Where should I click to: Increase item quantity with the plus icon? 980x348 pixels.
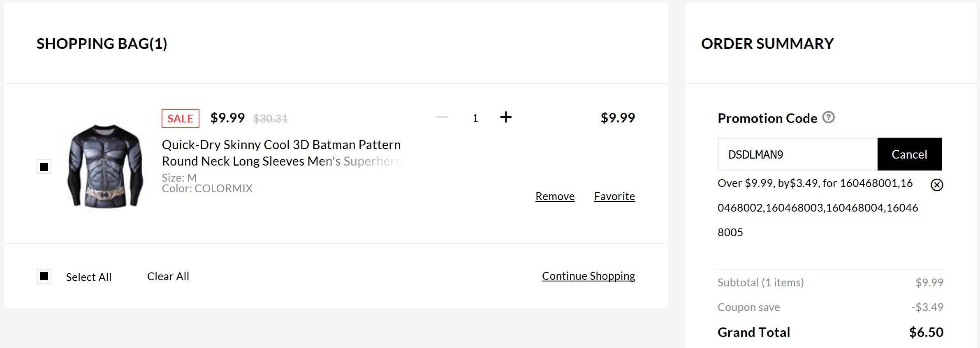[506, 118]
